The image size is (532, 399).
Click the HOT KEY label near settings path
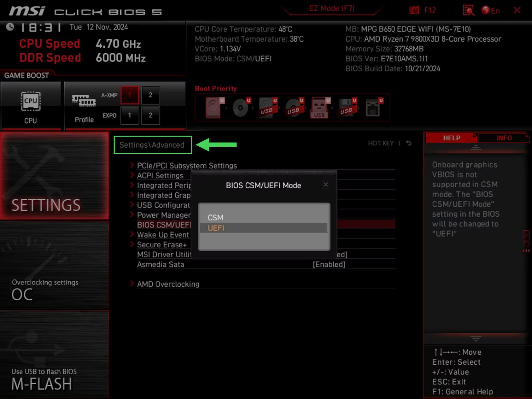(381, 143)
